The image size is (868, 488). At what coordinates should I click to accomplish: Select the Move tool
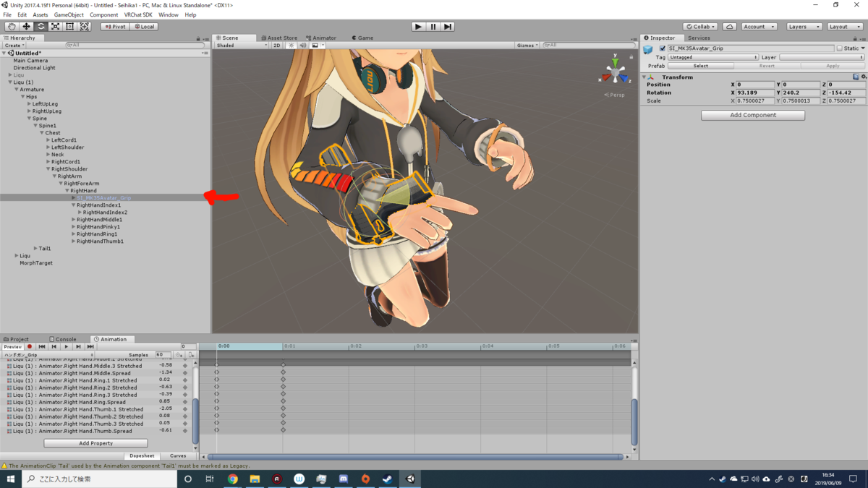click(x=26, y=27)
